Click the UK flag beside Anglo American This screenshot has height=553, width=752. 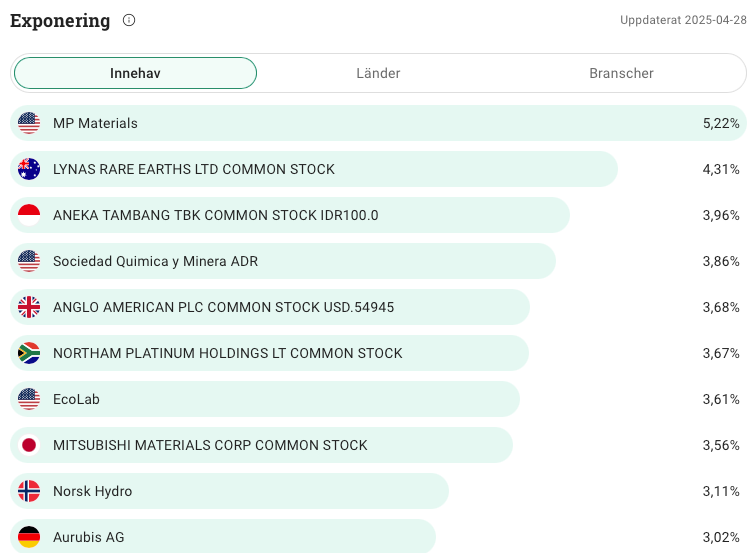29,307
